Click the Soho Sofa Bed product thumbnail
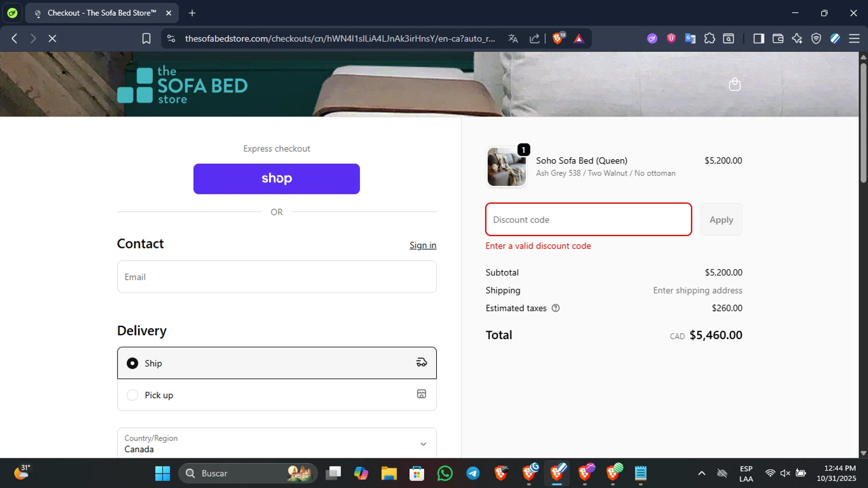This screenshot has width=868, height=488. 506,167
